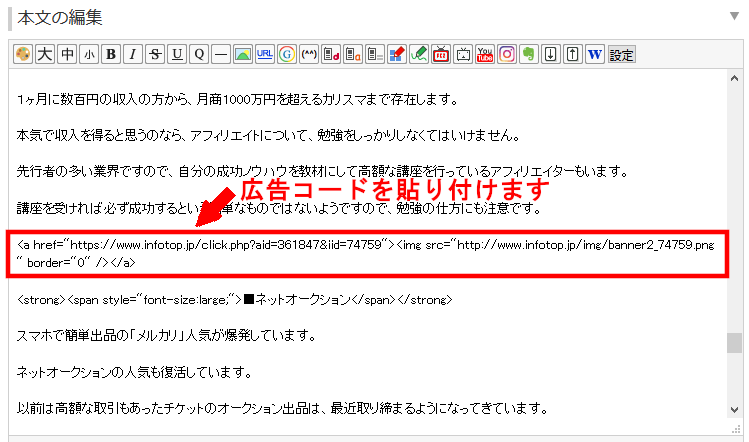Image resolution: width=749 pixels, height=442 pixels.
Task: Open the Google search tool icon
Action: point(287,54)
